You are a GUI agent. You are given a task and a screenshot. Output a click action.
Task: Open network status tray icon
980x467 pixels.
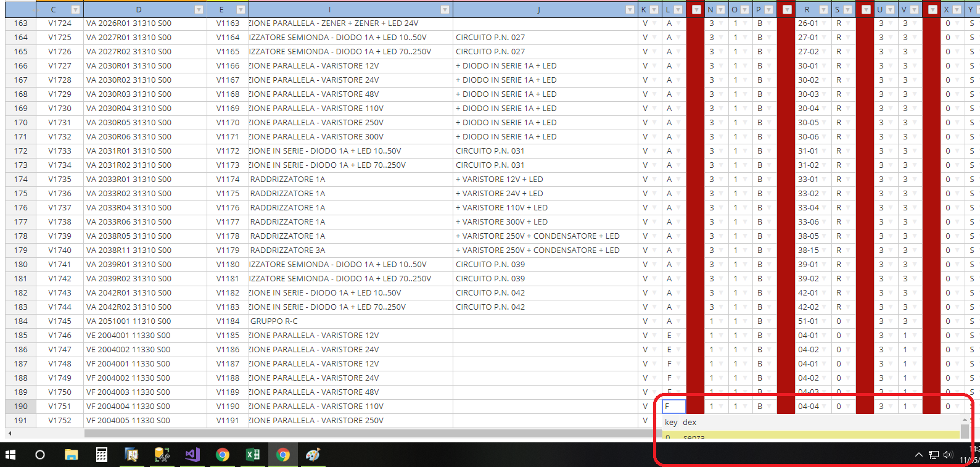tap(934, 455)
